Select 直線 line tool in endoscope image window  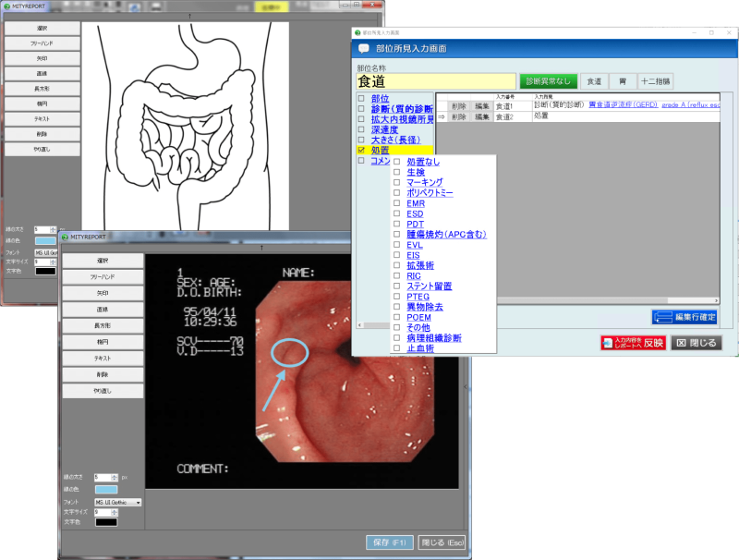click(x=103, y=310)
